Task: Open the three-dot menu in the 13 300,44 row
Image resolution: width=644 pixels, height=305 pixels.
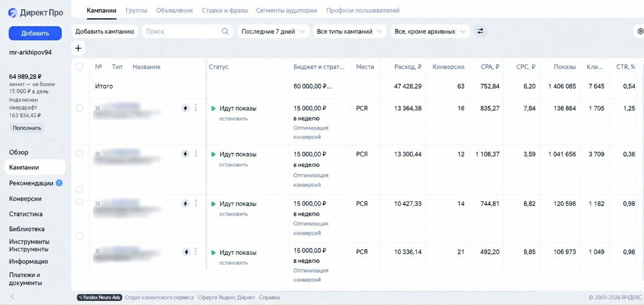Action: tap(196, 154)
